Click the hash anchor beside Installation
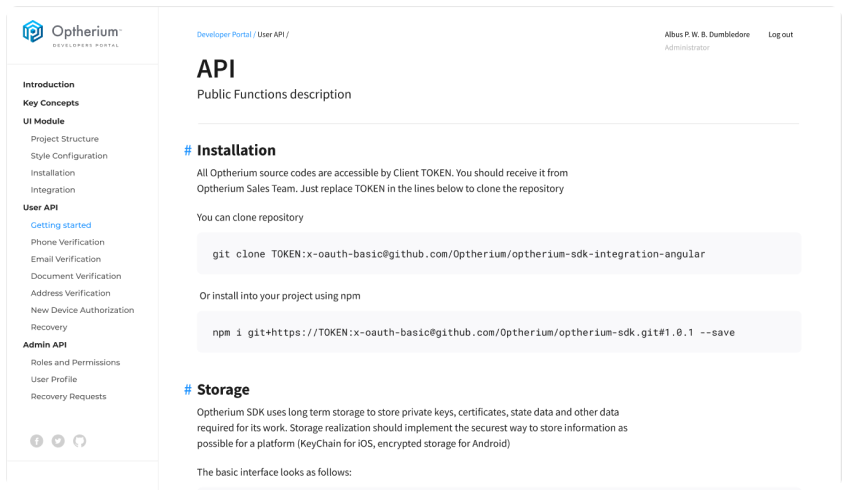Screen dimensions: 848x496 click(187, 151)
